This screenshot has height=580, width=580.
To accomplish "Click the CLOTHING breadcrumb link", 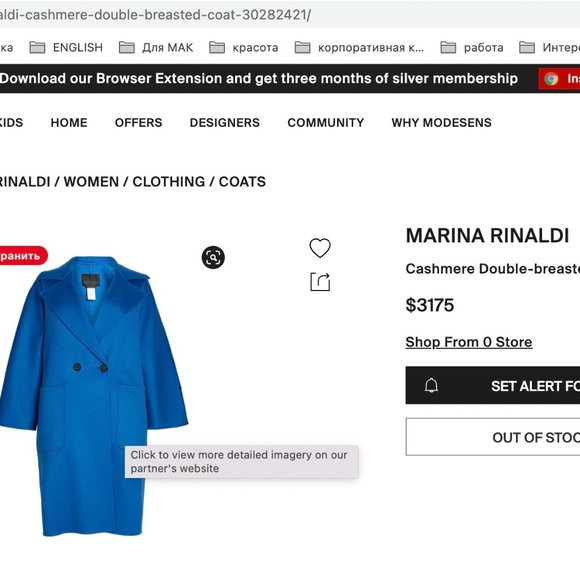I will click(169, 182).
